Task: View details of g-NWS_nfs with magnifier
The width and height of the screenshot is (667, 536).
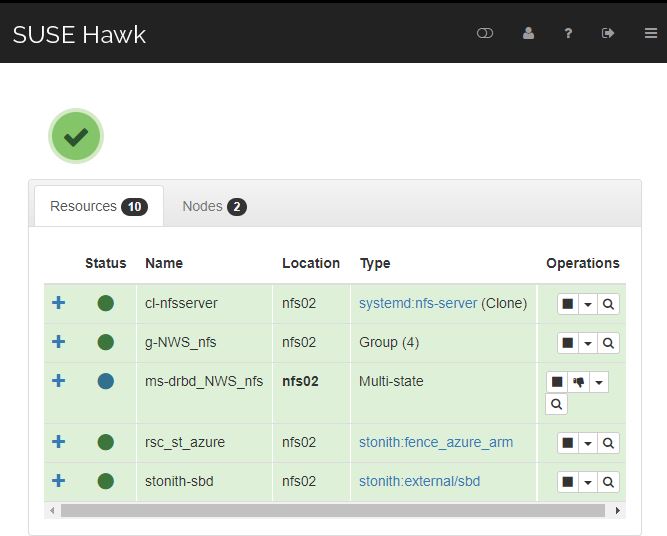Action: 608,343
